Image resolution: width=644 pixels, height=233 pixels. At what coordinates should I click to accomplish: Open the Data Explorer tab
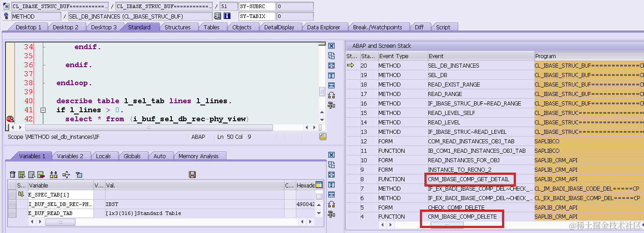[323, 27]
